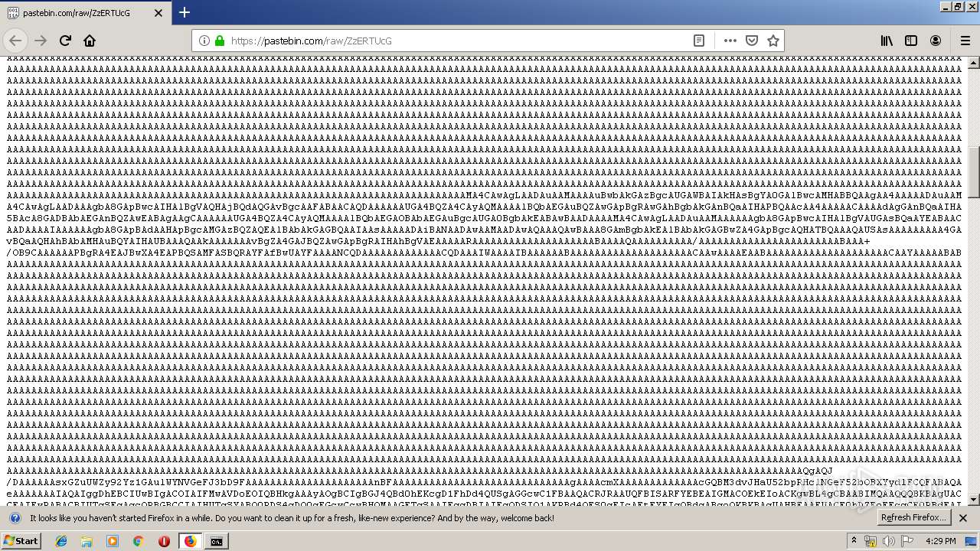Image resolution: width=980 pixels, height=551 pixels.
Task: Open the Firefox account menu
Action: 936,41
